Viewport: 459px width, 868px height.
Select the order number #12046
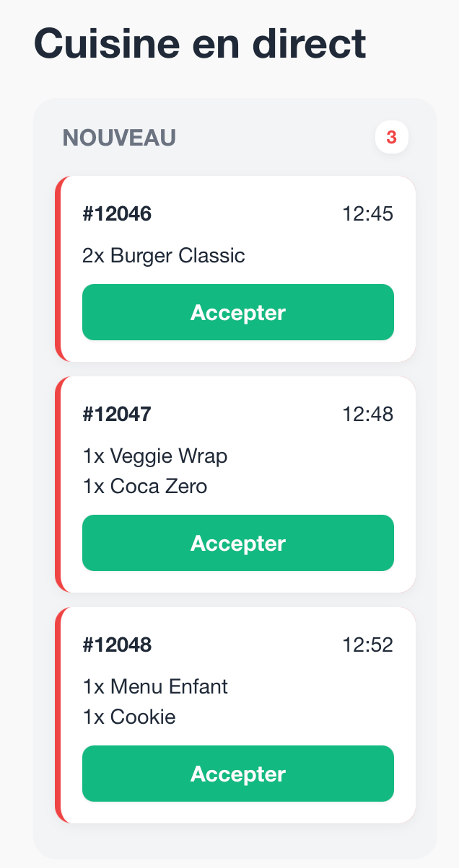117,213
